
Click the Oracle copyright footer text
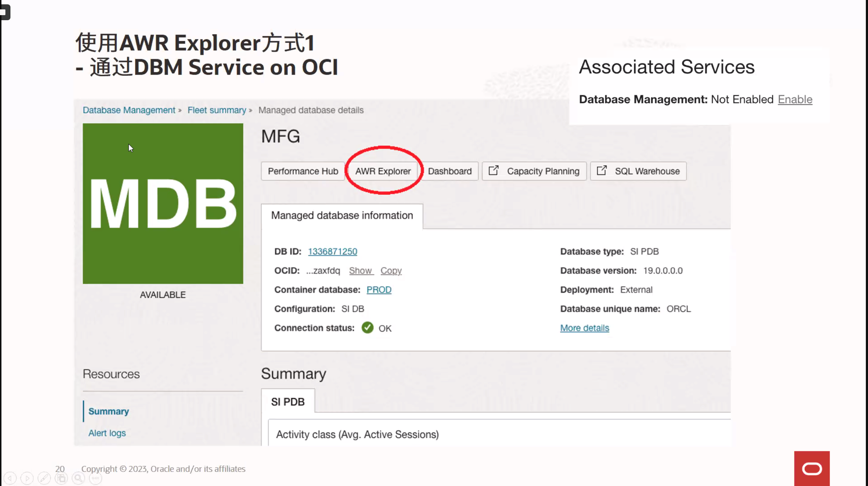163,469
